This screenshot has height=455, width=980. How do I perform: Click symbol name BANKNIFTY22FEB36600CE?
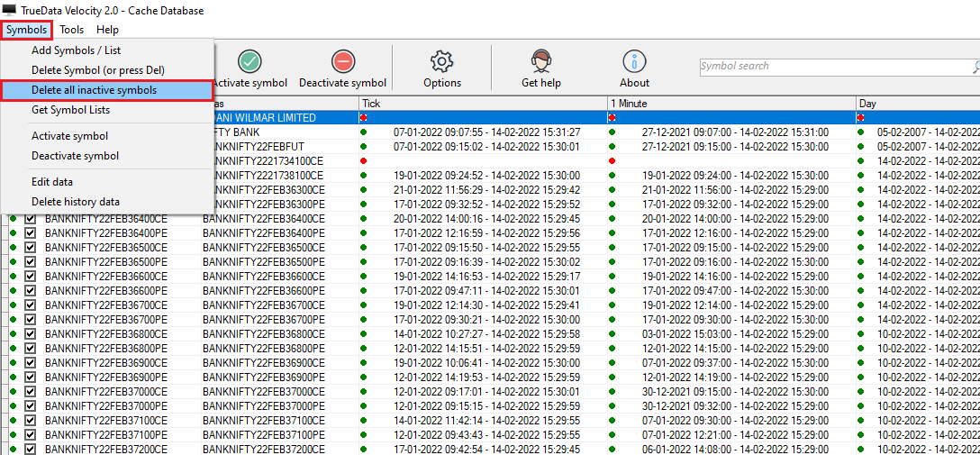pos(106,276)
